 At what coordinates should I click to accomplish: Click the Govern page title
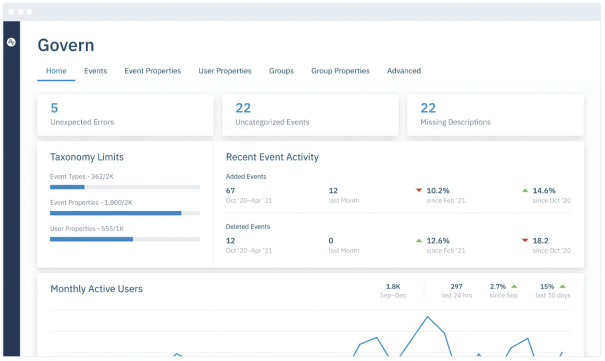66,45
